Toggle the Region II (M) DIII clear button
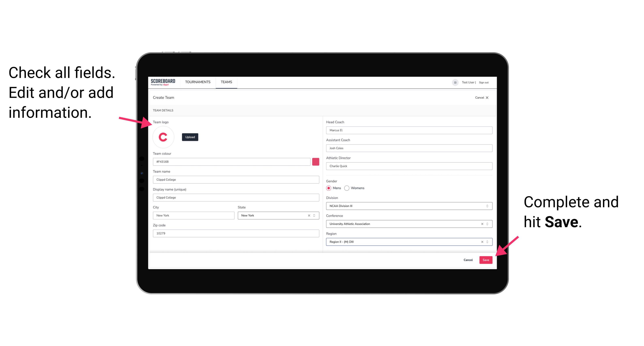The width and height of the screenshot is (644, 346). coord(482,242)
